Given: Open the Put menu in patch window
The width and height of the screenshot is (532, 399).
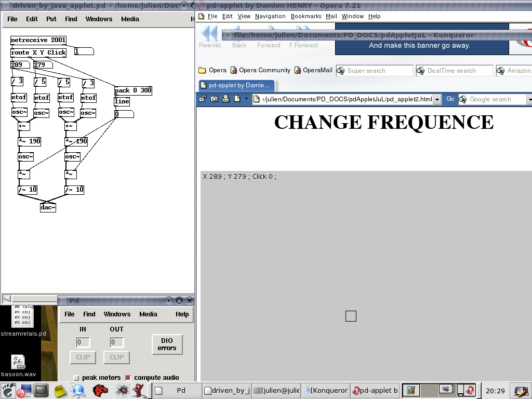Looking at the screenshot, I should 51,19.
